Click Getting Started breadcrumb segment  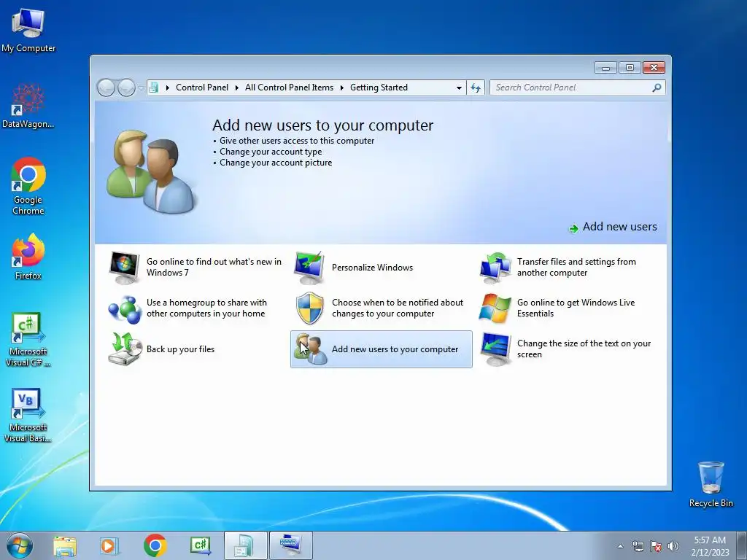click(379, 87)
